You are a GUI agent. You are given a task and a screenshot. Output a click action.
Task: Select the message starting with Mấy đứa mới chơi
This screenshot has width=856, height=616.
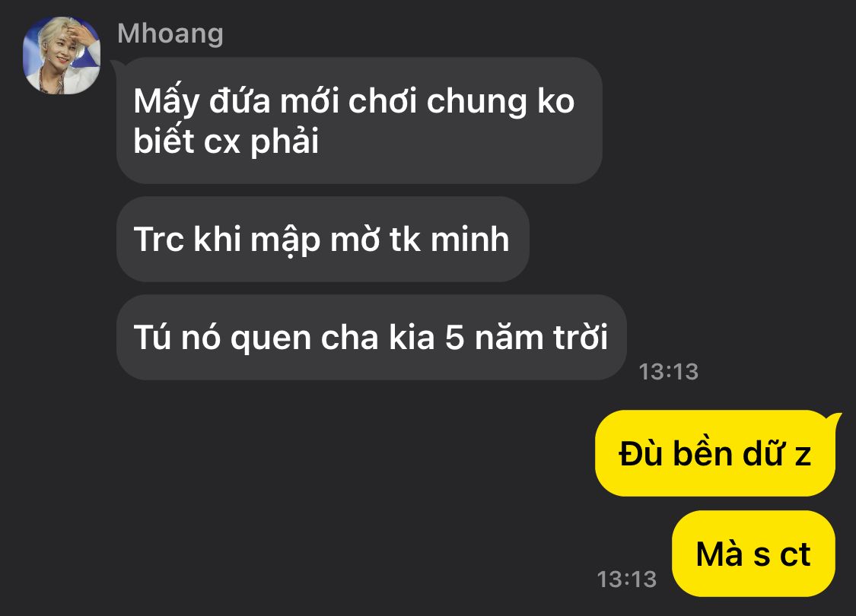(x=359, y=121)
